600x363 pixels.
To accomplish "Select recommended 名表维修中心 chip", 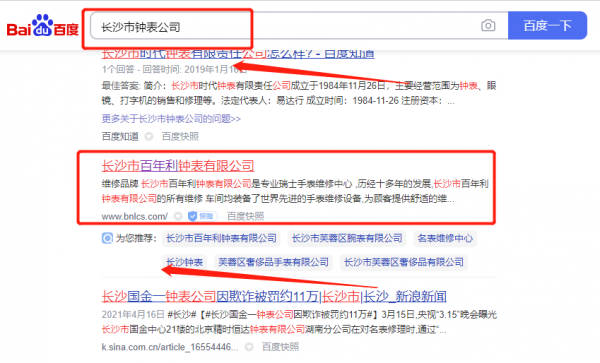I will click(x=445, y=238).
